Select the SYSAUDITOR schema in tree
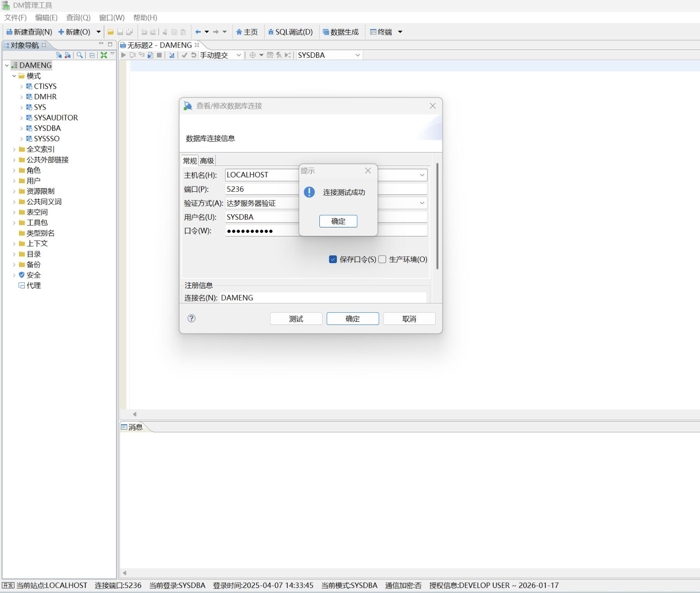This screenshot has height=593, width=700. coord(56,118)
